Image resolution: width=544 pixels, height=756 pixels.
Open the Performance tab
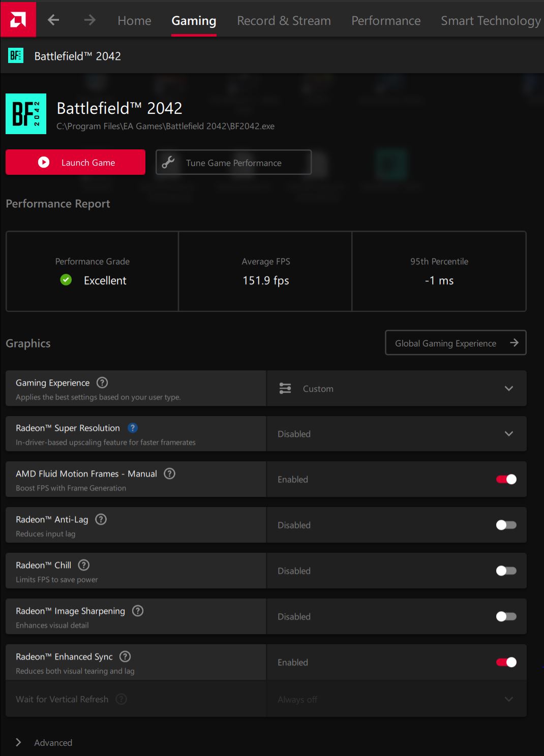(x=386, y=21)
